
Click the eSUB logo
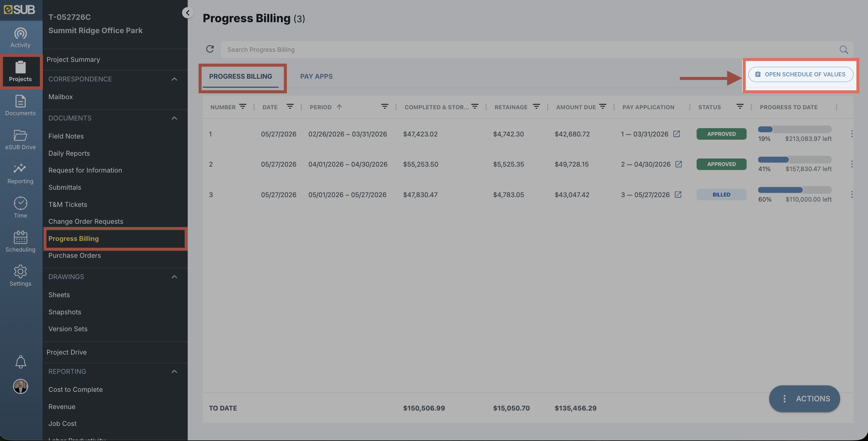20,10
